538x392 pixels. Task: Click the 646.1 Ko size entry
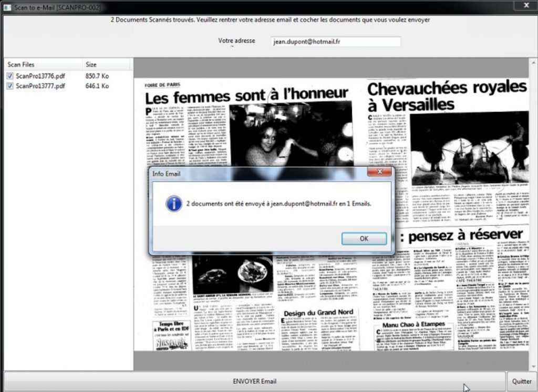[x=97, y=86]
